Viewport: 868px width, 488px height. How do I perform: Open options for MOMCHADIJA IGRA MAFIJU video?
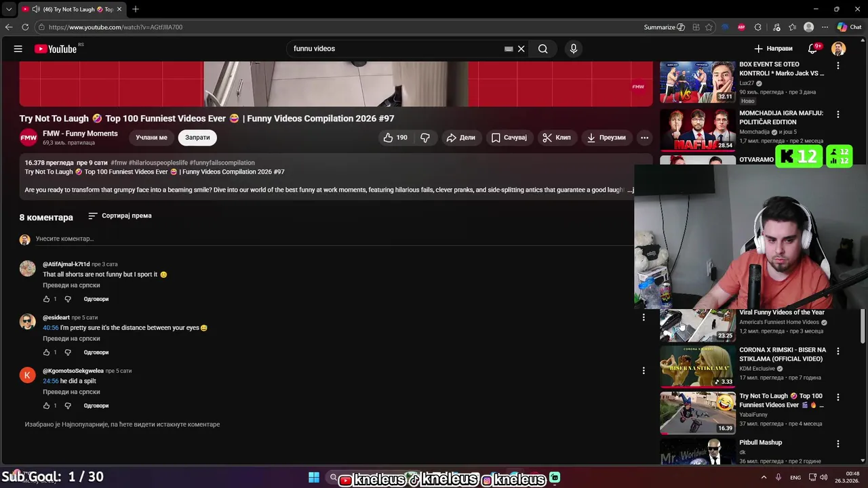click(x=838, y=115)
